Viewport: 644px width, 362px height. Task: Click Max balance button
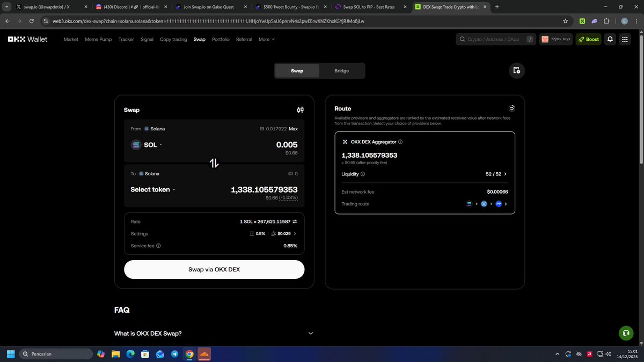point(293,129)
